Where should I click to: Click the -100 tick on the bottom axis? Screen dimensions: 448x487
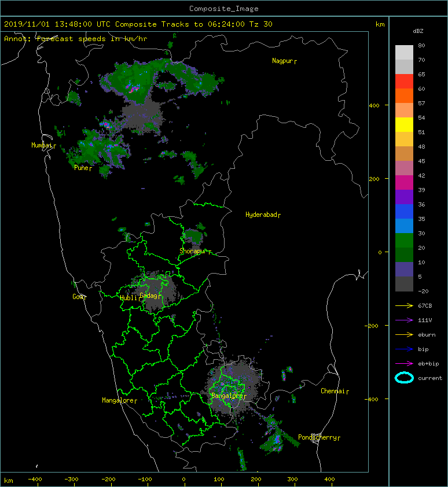click(145, 479)
